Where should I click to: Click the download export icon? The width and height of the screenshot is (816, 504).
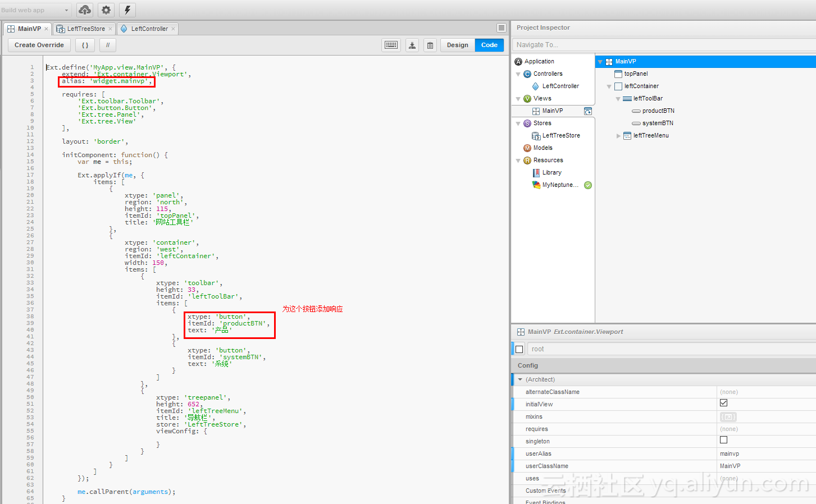[412, 45]
